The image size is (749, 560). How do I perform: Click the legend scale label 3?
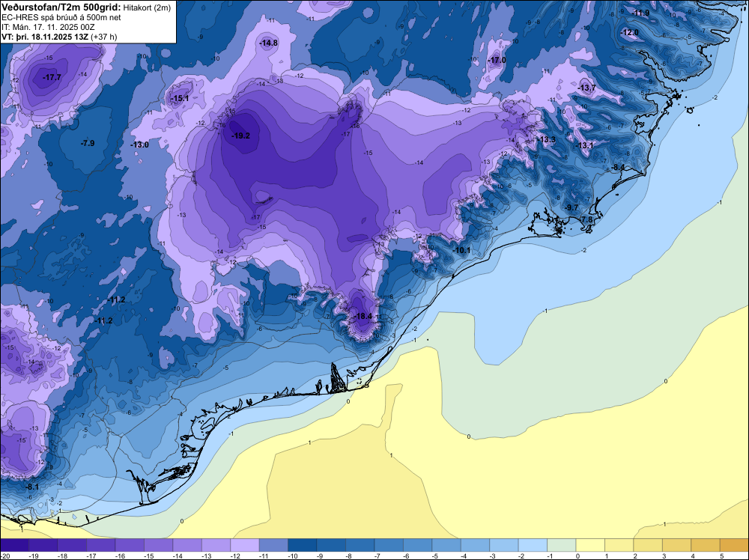pyautogui.click(x=664, y=556)
